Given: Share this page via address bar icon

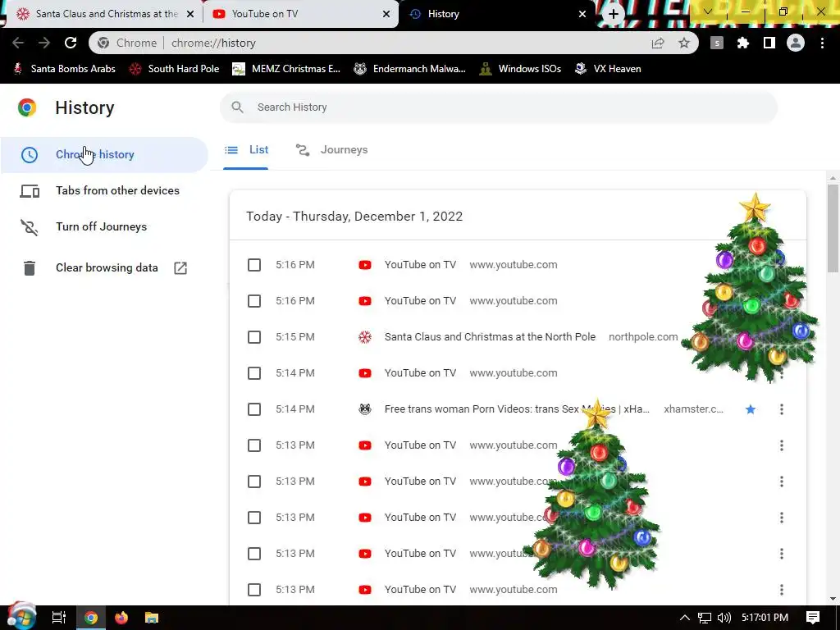Looking at the screenshot, I should [658, 43].
